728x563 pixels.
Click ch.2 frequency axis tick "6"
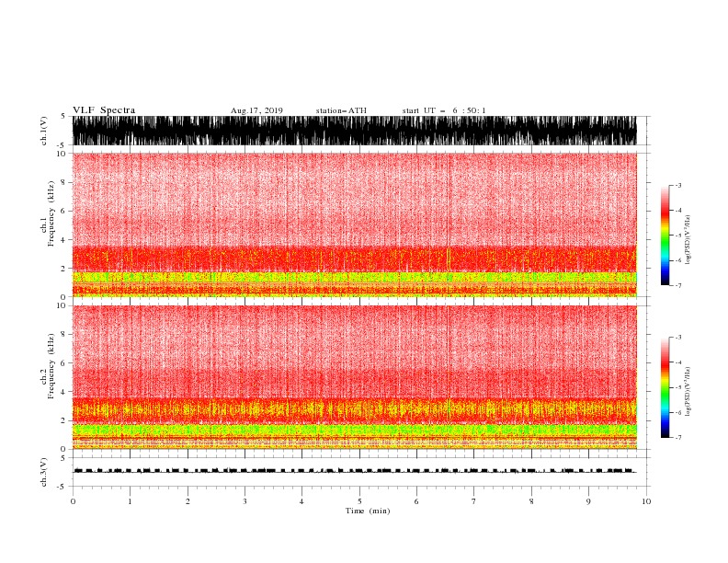coord(63,363)
